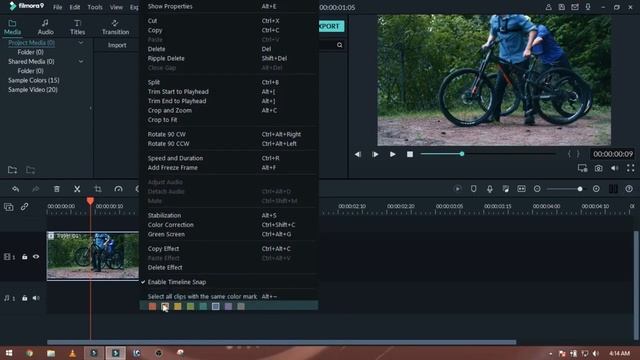Screen dimensions: 640x360
Task: Switch to the Transition tab
Action: click(x=115, y=27)
